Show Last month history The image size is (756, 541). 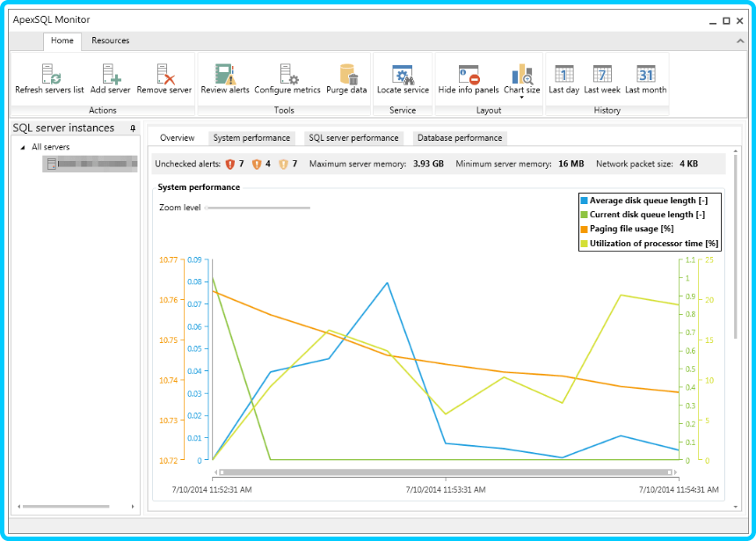(x=645, y=80)
